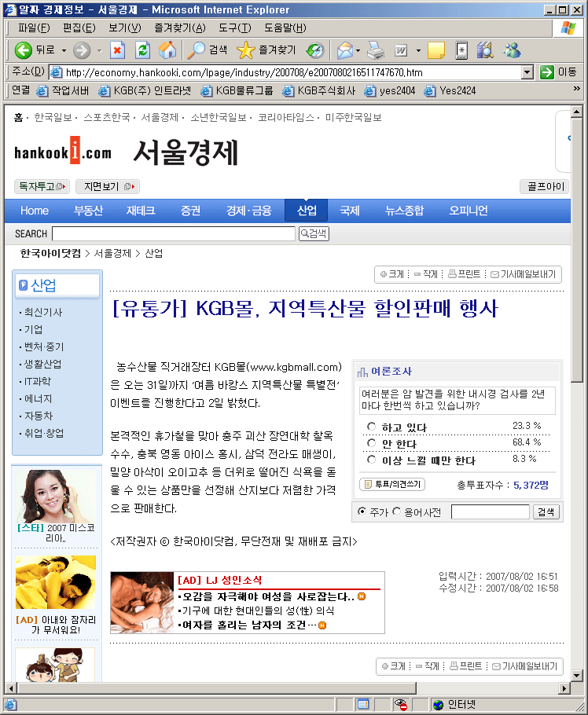Click the vertical scrollbar thumb
Screen dimensions: 588x715
pyautogui.click(x=576, y=251)
